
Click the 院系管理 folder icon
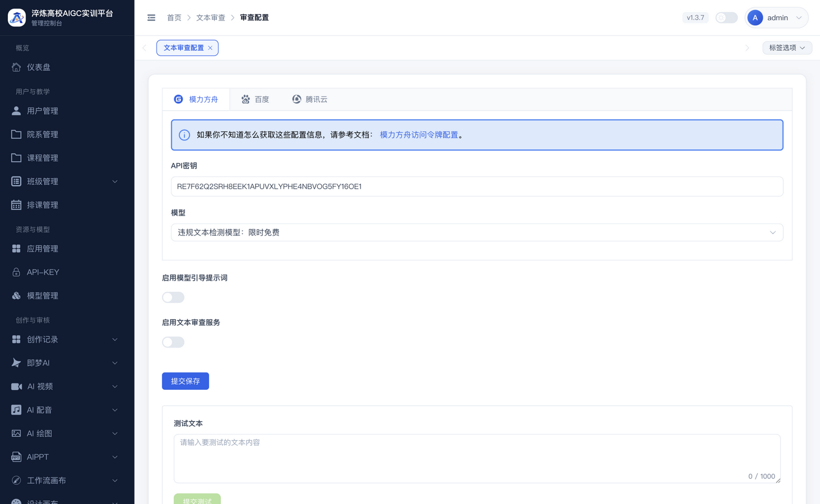pos(16,134)
